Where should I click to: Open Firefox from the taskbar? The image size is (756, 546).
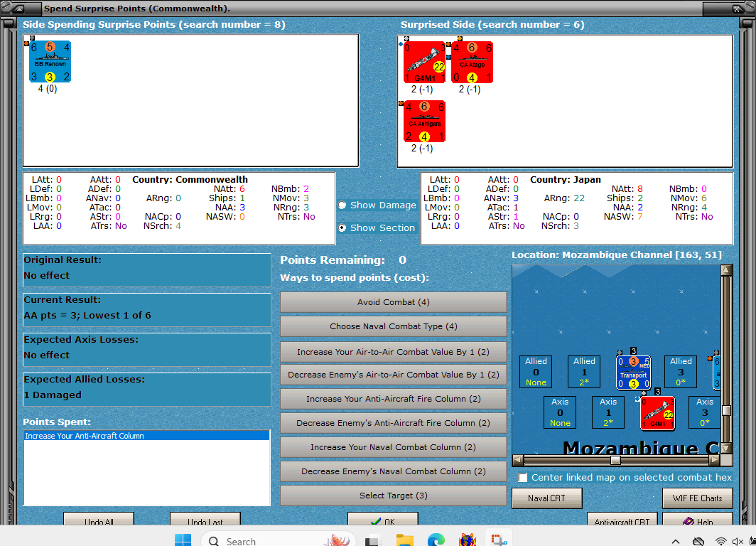468,539
